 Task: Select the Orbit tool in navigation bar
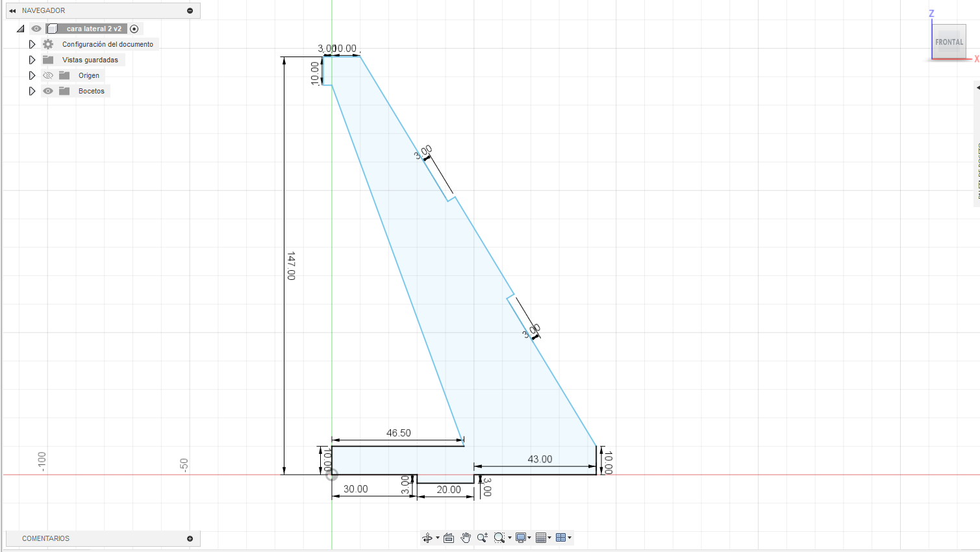pos(427,538)
